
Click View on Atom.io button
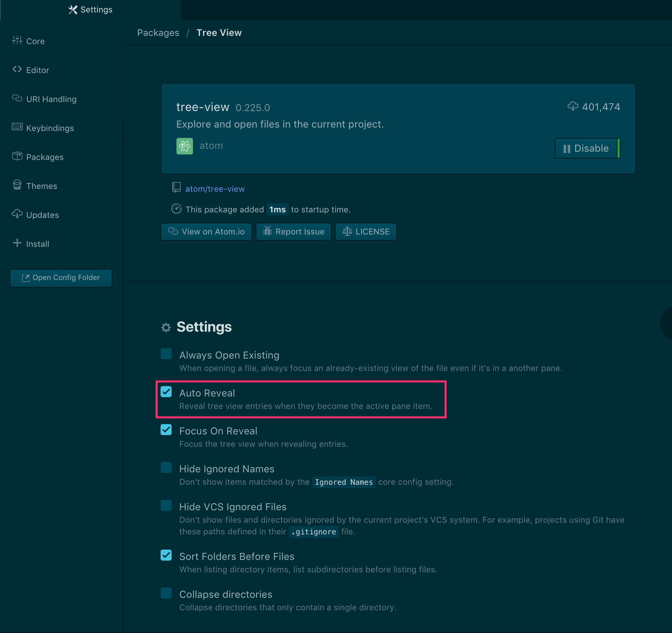[x=206, y=231]
